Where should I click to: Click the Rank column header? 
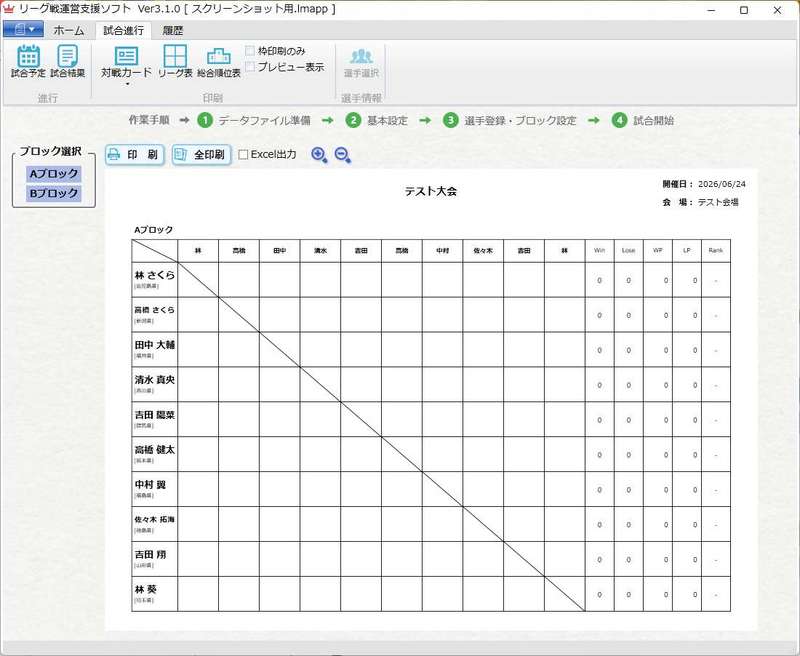tap(716, 250)
